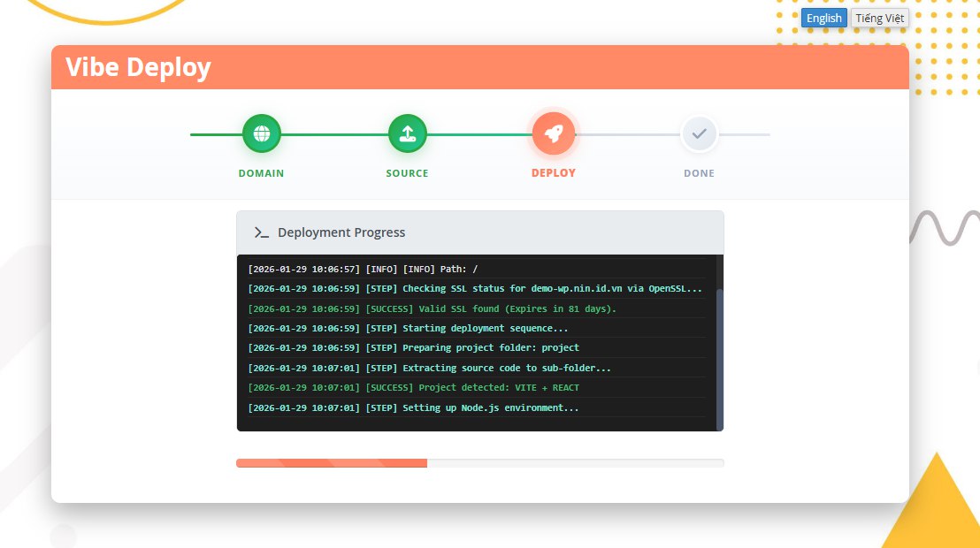The width and height of the screenshot is (980, 548).
Task: Select the DONE step label
Action: coord(699,173)
